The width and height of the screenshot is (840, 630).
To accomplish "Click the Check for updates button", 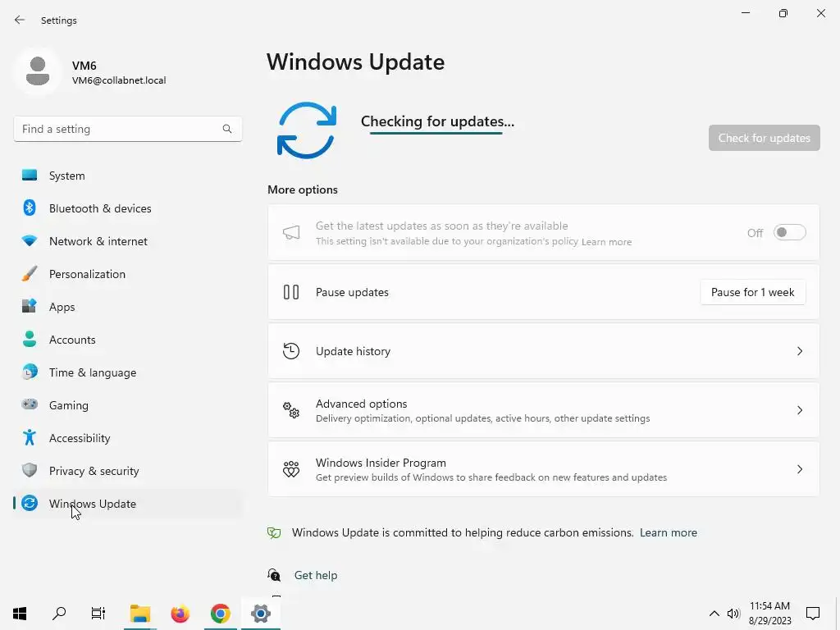I will 764,138.
